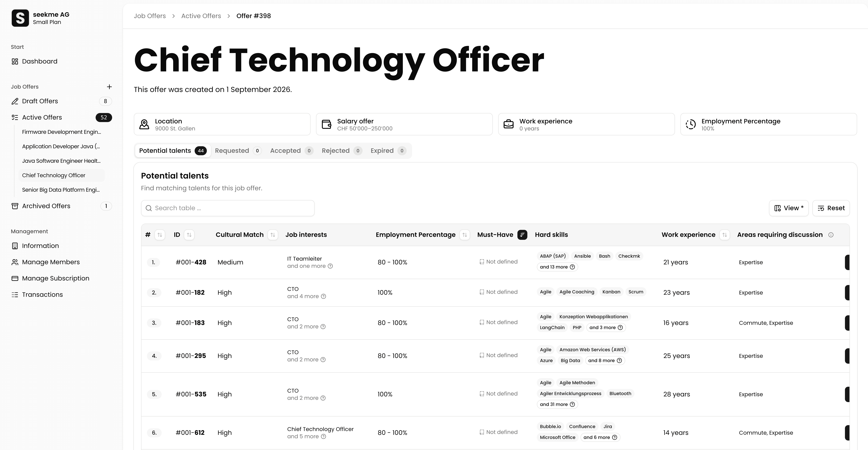Sort by Employment Percentage column
The image size is (868, 450).
click(465, 235)
